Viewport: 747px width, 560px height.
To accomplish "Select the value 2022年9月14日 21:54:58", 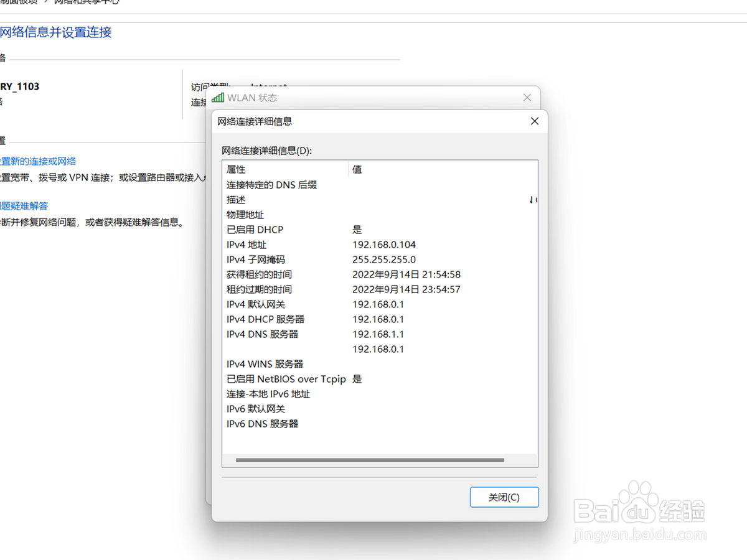I will [406, 274].
